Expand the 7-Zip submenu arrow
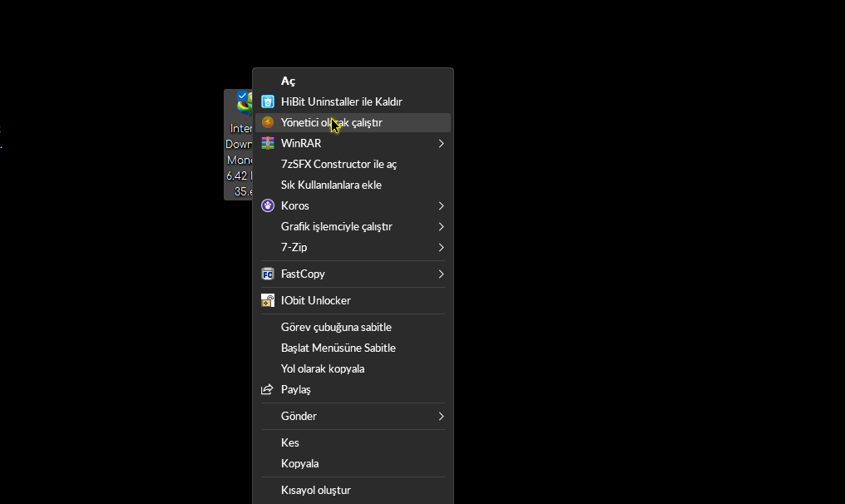 441,247
